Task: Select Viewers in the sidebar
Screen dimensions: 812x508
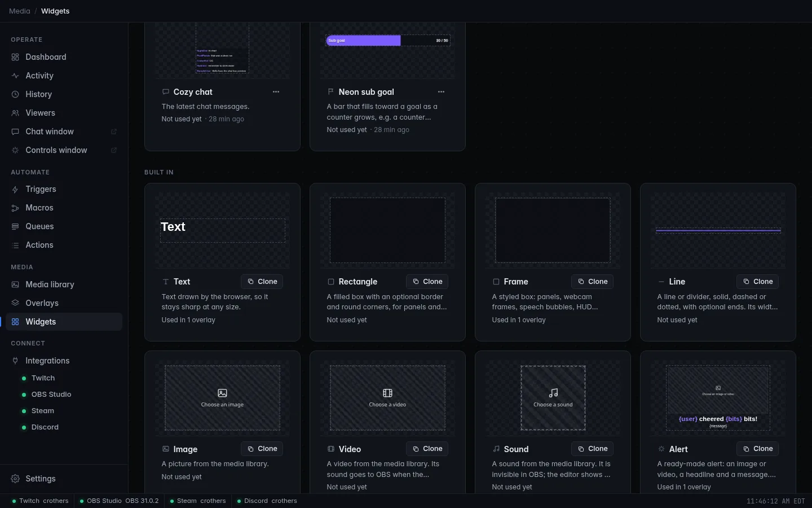Action: click(x=64, y=113)
